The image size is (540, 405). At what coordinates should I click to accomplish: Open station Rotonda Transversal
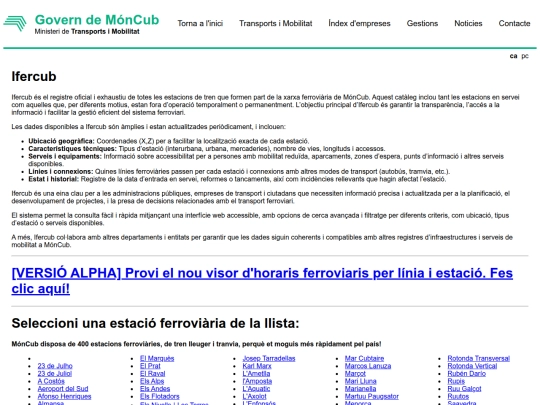point(479,358)
